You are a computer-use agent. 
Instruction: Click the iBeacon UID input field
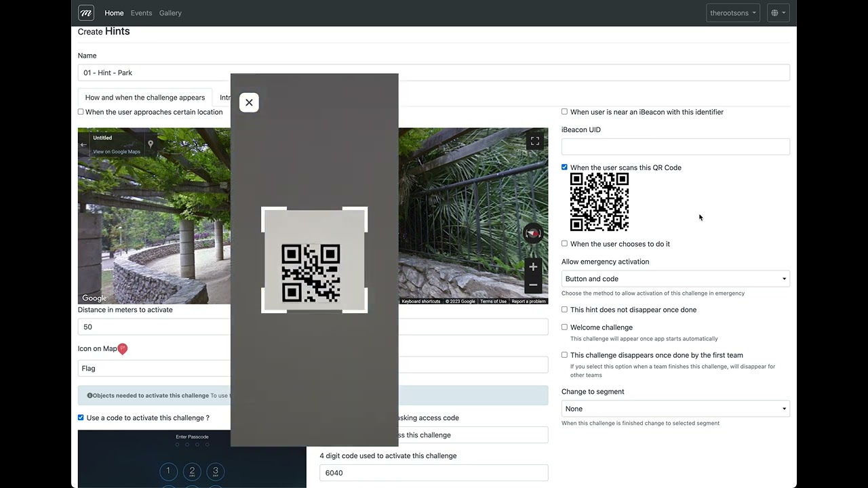pyautogui.click(x=675, y=147)
